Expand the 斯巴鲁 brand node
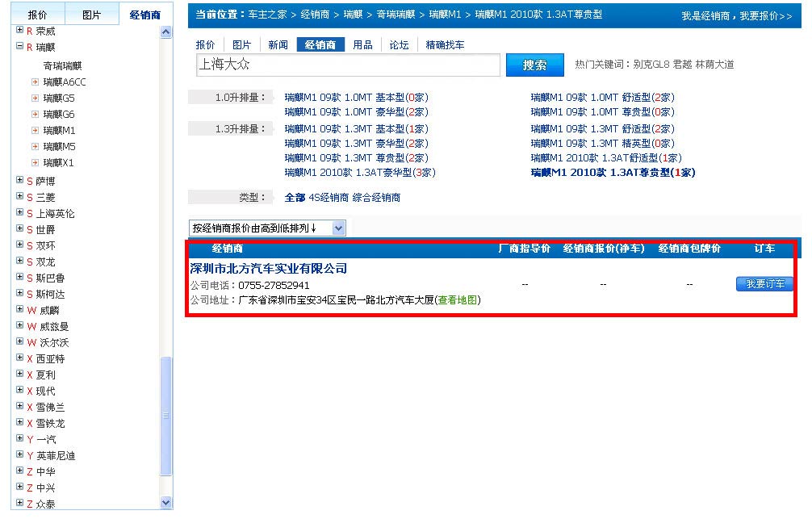The image size is (812, 519). 19,277
